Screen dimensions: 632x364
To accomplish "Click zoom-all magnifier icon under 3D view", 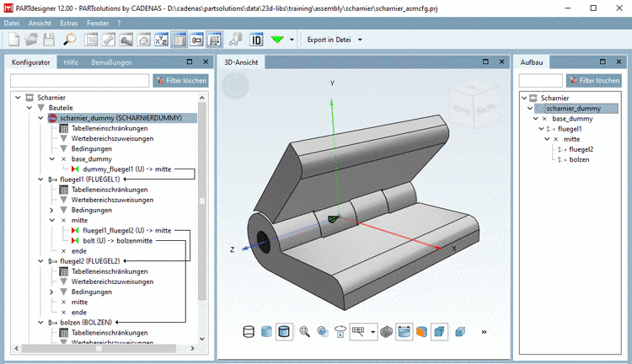I will coord(305,332).
